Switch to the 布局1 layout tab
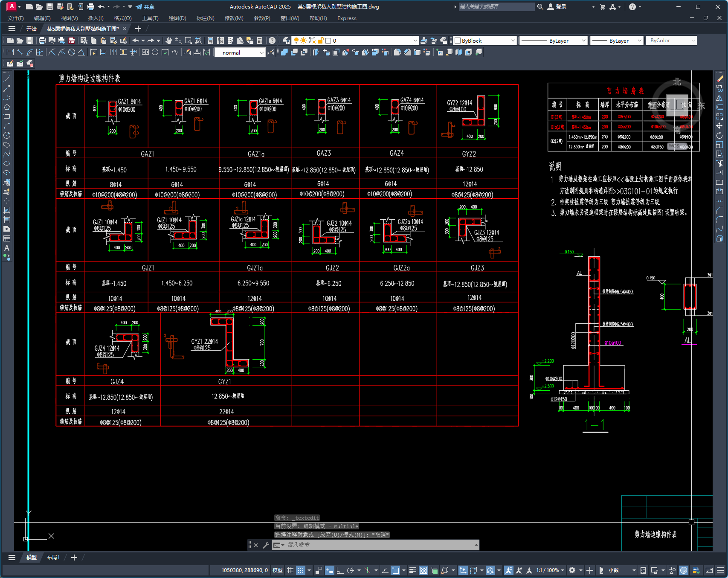The height and width of the screenshot is (578, 728). 53,558
